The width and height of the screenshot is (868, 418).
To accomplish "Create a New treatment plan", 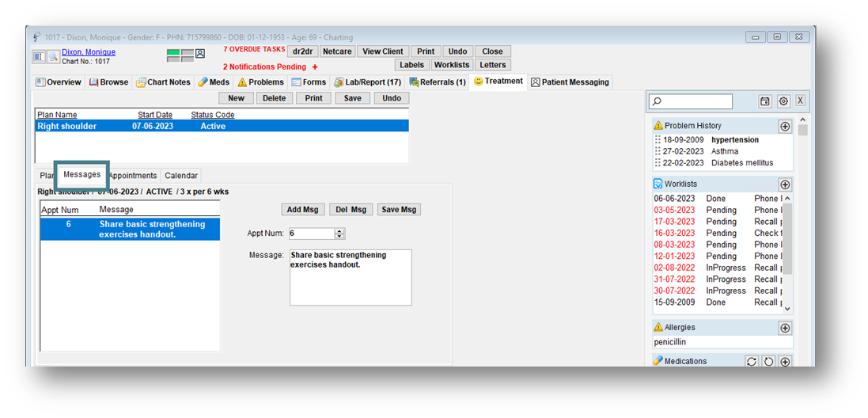I will coord(236,98).
